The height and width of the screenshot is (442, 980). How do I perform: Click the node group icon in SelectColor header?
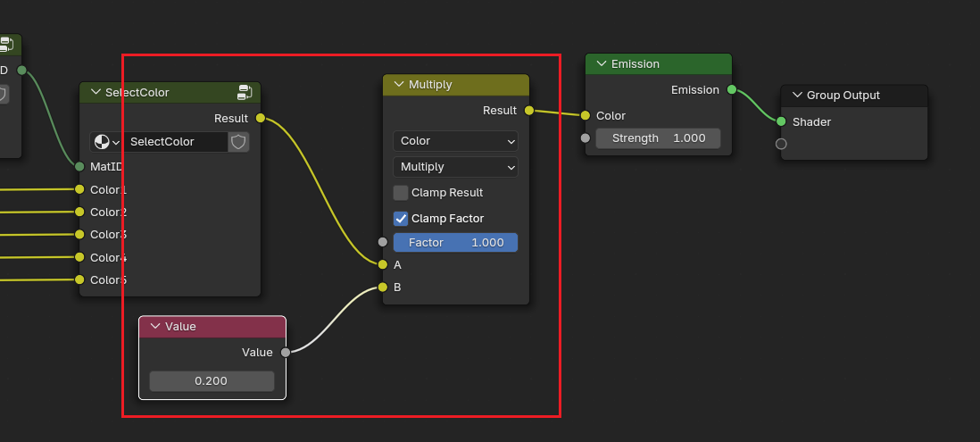245,92
